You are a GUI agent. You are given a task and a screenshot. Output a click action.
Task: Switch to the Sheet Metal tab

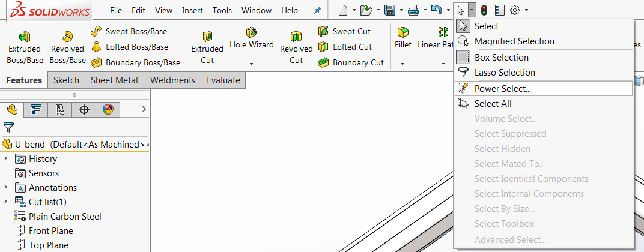114,80
